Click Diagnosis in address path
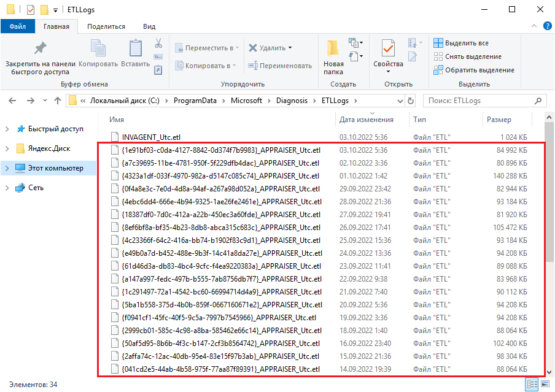This screenshot has width=555, height=392. tap(292, 101)
